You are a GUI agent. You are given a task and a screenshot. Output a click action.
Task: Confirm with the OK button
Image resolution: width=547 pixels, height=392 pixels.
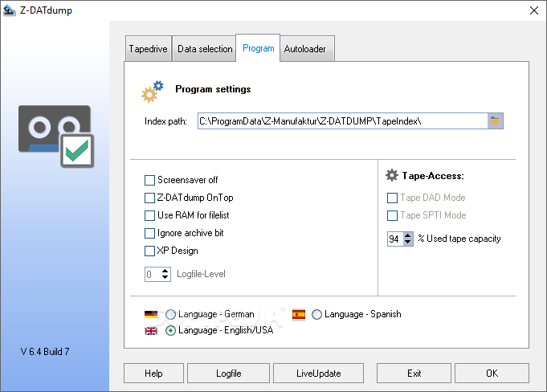pos(492,374)
